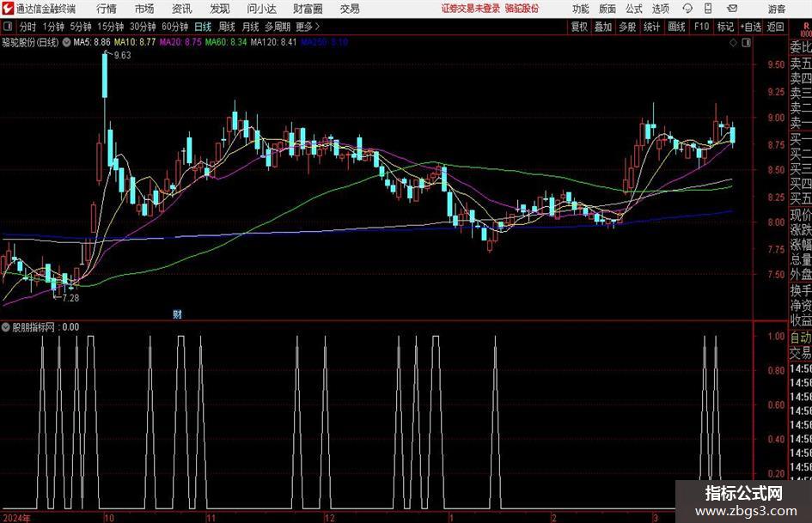This screenshot has width=812, height=523.
Task: Open the 资讯 menu
Action: coord(182,9)
